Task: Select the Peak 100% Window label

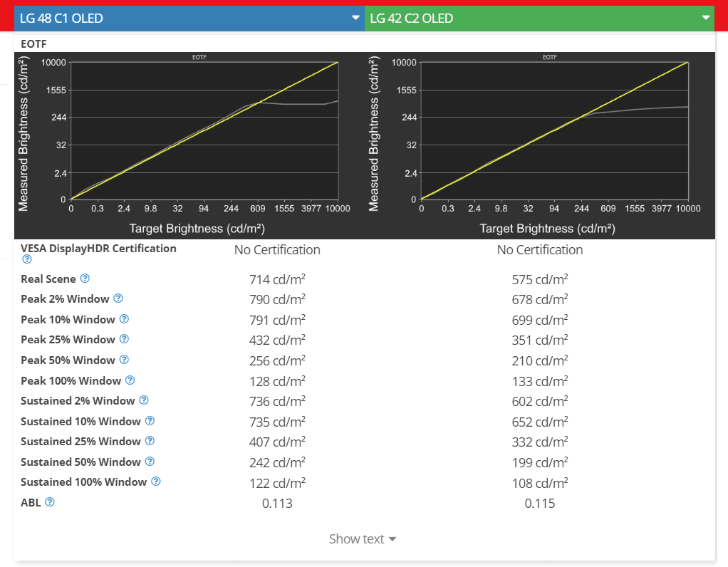Action: coord(71,381)
